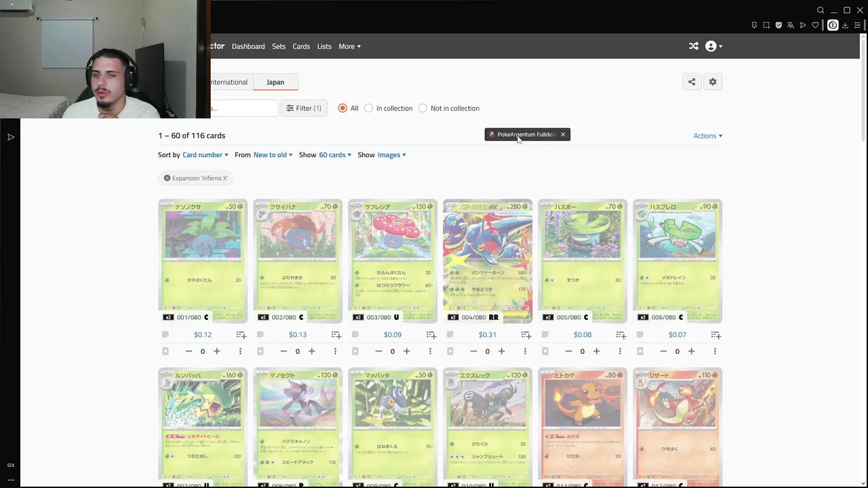Expand the More menu in navigation
The width and height of the screenshot is (868, 488).
coord(349,46)
